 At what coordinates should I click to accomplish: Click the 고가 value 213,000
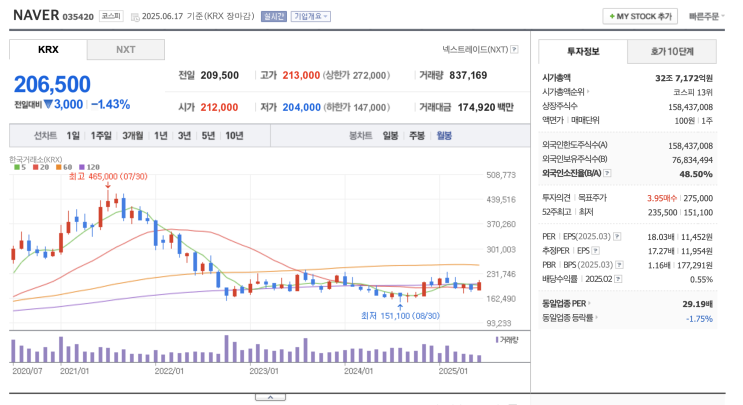(x=301, y=75)
